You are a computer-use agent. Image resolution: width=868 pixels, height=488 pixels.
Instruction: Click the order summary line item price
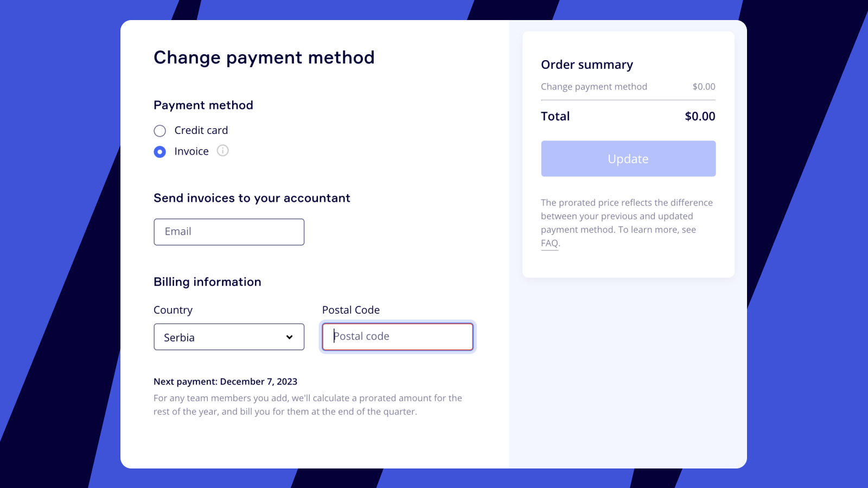click(704, 87)
